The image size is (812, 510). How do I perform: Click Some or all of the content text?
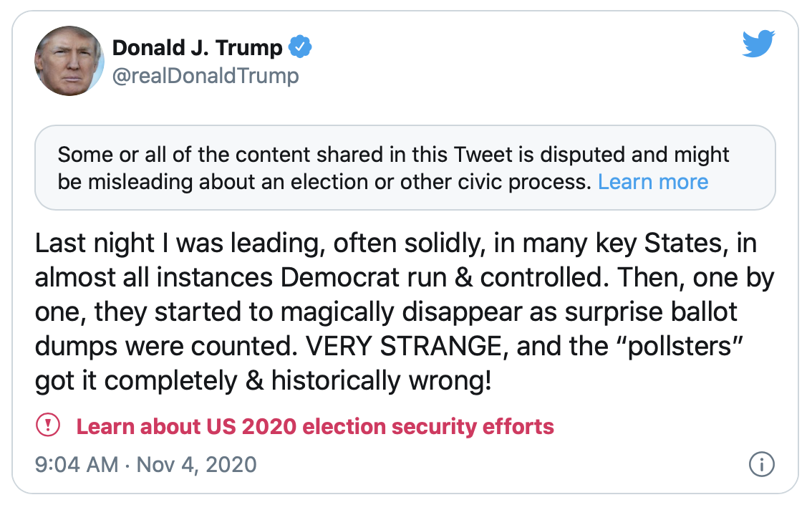(x=176, y=155)
